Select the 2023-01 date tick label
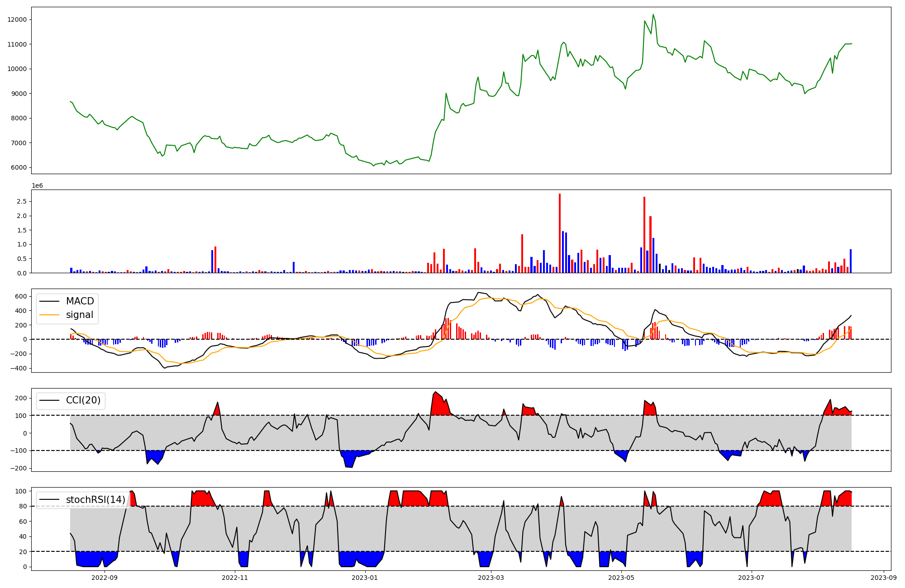 coord(365,578)
